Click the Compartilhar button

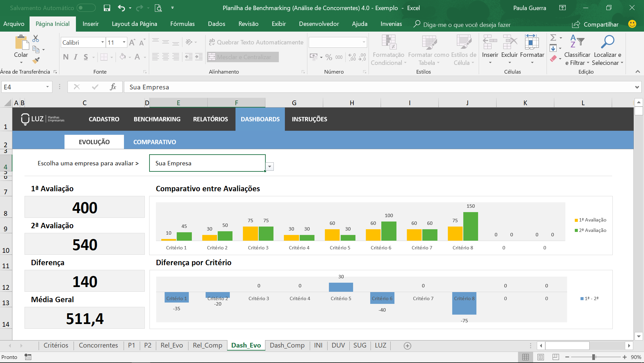pos(595,24)
